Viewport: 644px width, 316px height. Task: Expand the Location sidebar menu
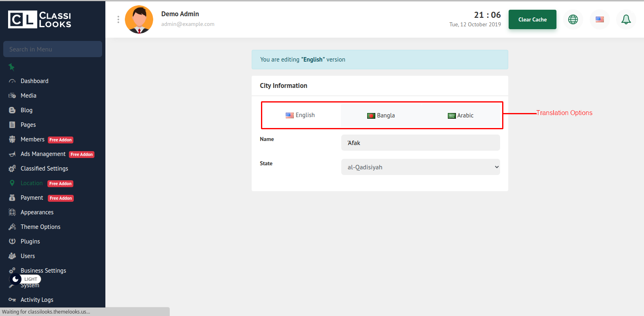click(32, 183)
